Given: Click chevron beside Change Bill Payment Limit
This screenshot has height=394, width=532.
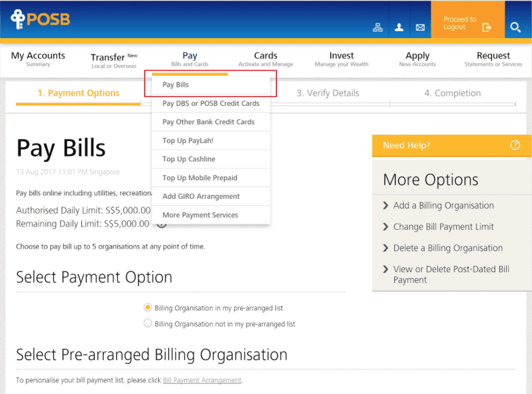Looking at the screenshot, I should coord(385,227).
